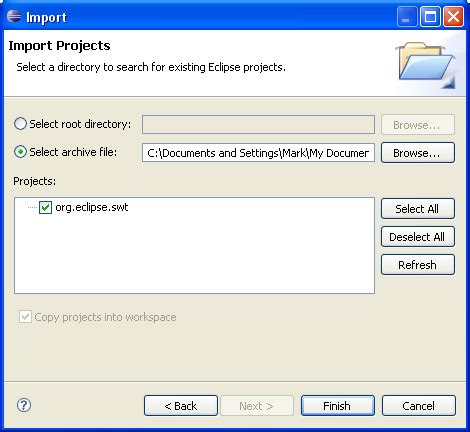Click Finish to import the project

click(x=338, y=406)
